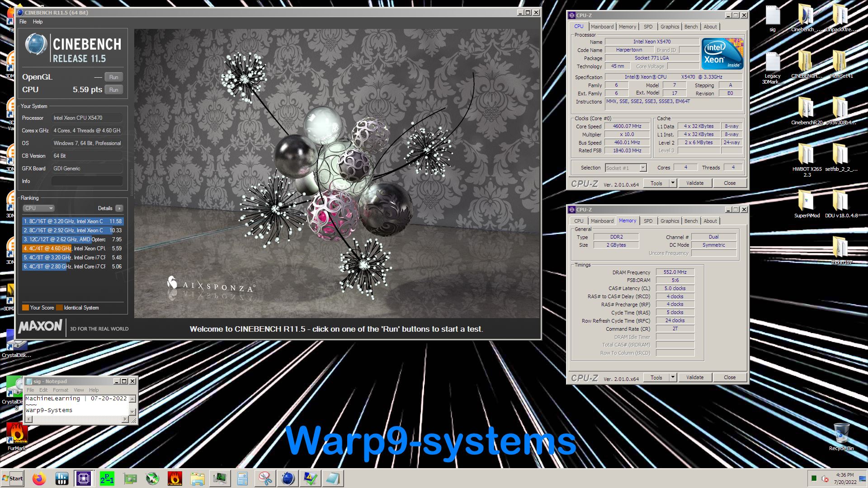Screen dimensions: 868x488
Task: Open the Legacy 3DMark file on desktop
Action: pos(773,68)
